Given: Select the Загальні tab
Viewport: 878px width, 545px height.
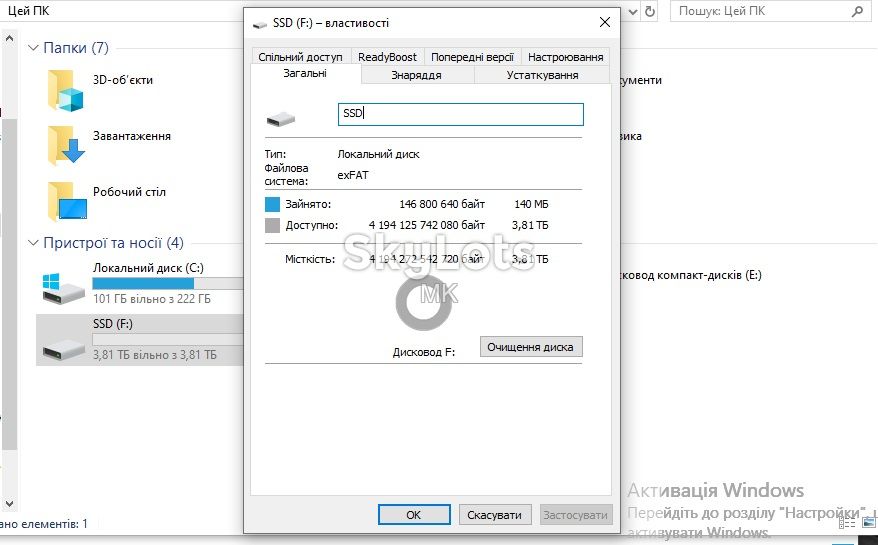Looking at the screenshot, I should [x=305, y=73].
